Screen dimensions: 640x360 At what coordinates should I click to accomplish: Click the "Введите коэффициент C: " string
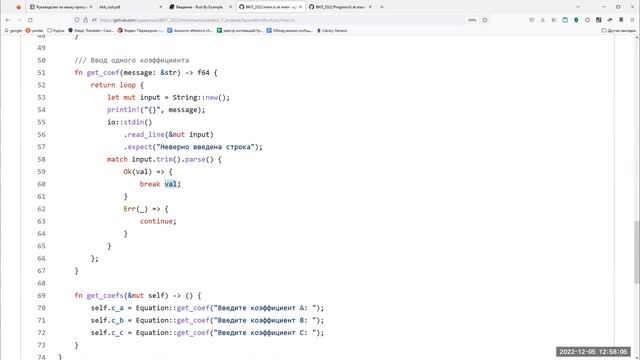(265, 333)
